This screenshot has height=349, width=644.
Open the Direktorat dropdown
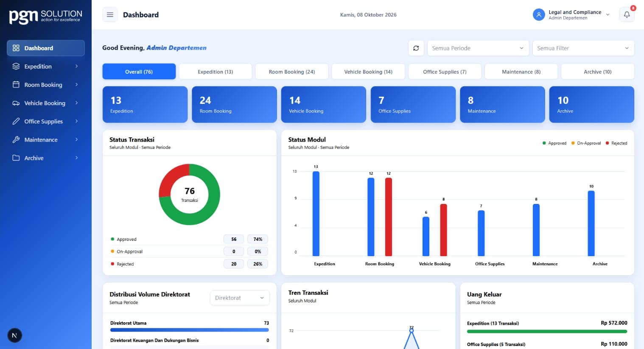(240, 298)
